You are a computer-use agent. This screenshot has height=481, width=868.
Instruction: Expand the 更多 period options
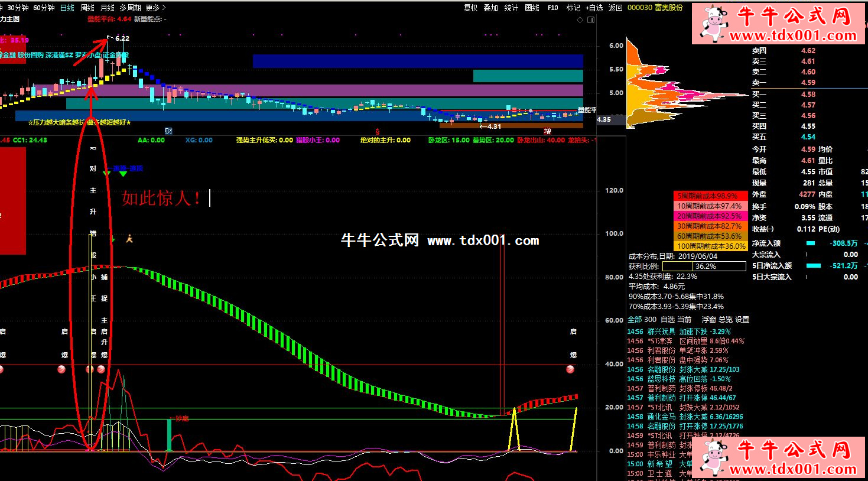coord(155,8)
